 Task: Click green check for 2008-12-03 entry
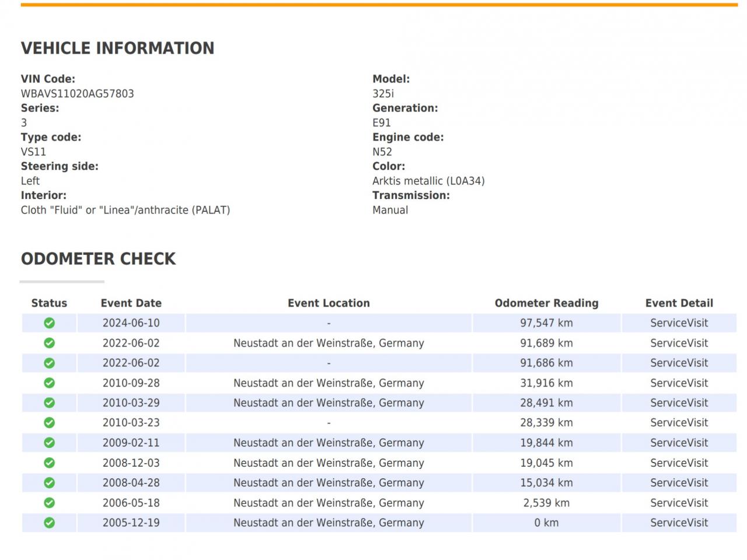click(x=50, y=463)
